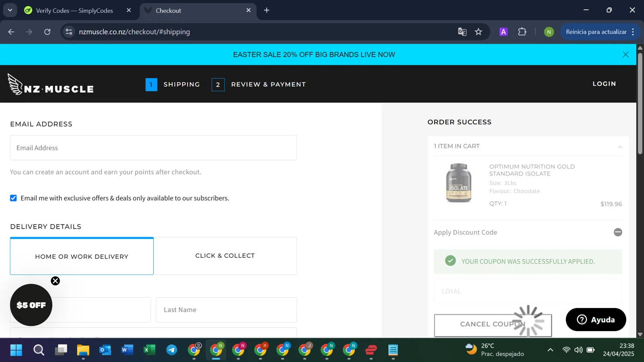Collapse the 1 Item in Cart list
Viewport: 644px width, 362px height.
(x=620, y=147)
